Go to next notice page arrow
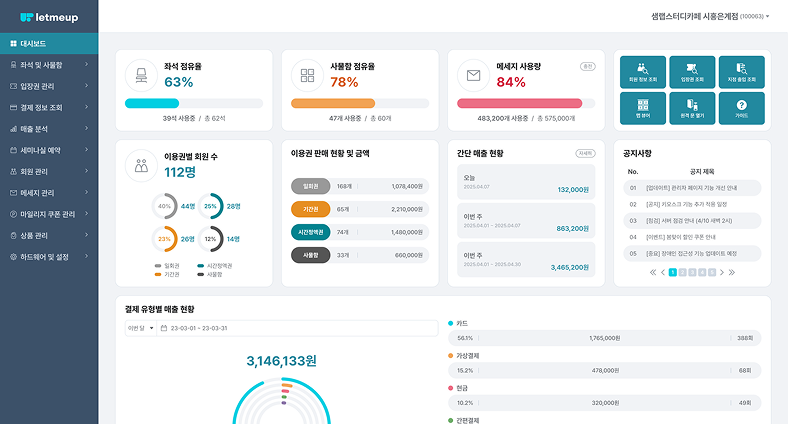 (722, 272)
